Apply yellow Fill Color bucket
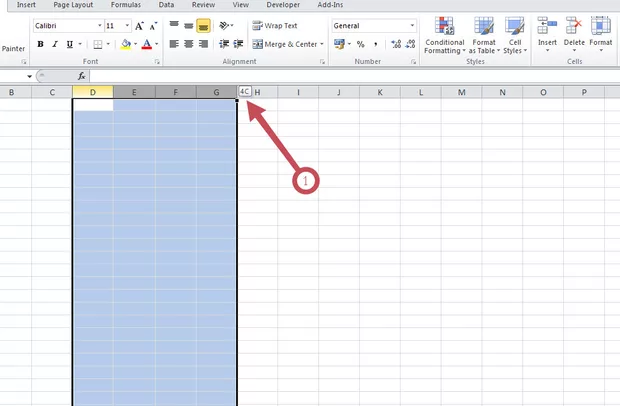The height and width of the screenshot is (406, 620). point(126,44)
